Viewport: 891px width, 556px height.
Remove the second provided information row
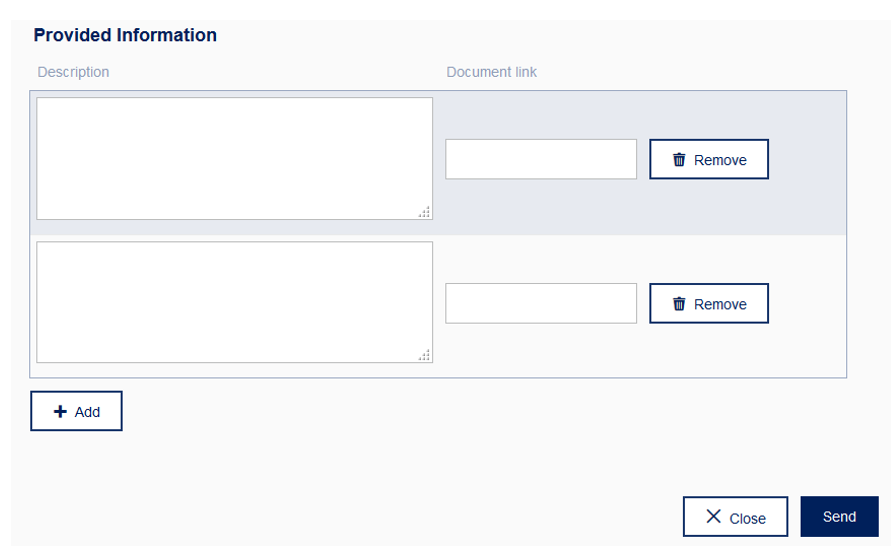pyautogui.click(x=709, y=304)
